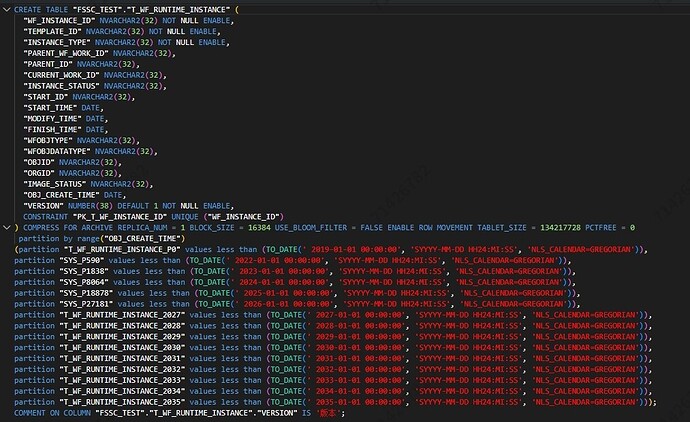Collapse the CREATE TABLE fold arrow

[6, 7]
